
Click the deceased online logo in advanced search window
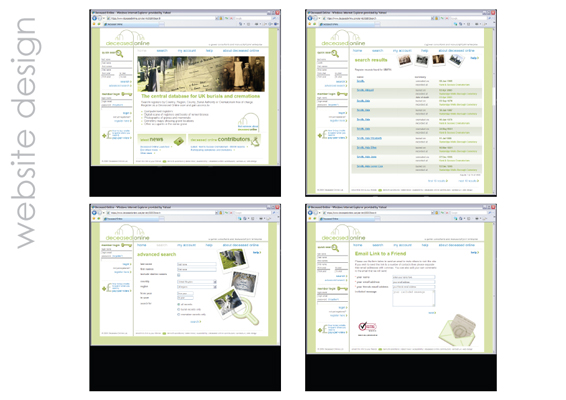pyautogui.click(x=128, y=233)
